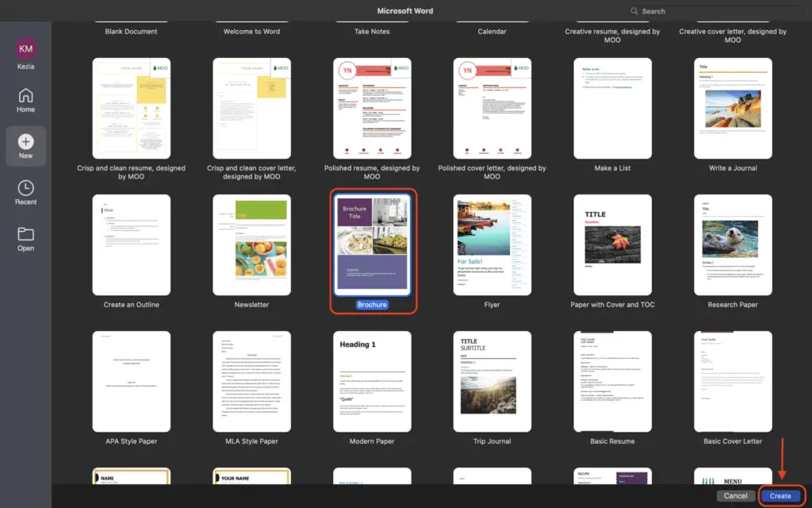Screen dimensions: 812x508
Task: Focus the Search field in the title bar
Action: click(x=717, y=11)
